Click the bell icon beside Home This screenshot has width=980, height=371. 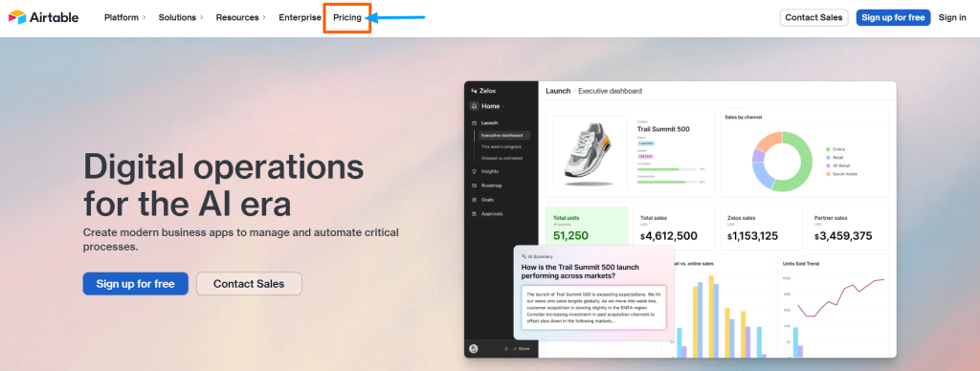(475, 106)
